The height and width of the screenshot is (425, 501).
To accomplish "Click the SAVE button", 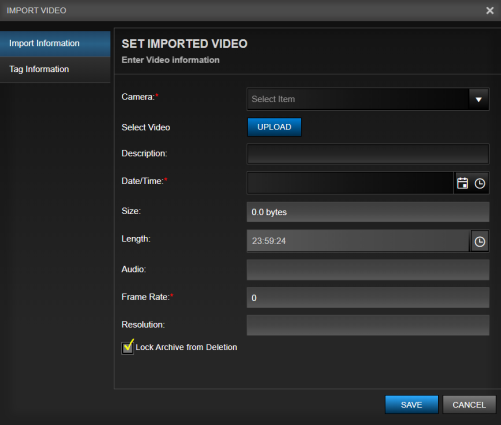I will tap(412, 405).
